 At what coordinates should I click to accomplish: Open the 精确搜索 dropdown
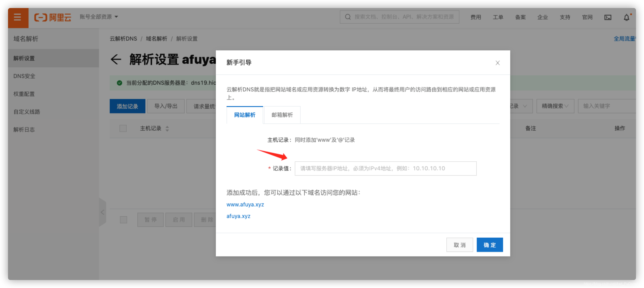[555, 106]
